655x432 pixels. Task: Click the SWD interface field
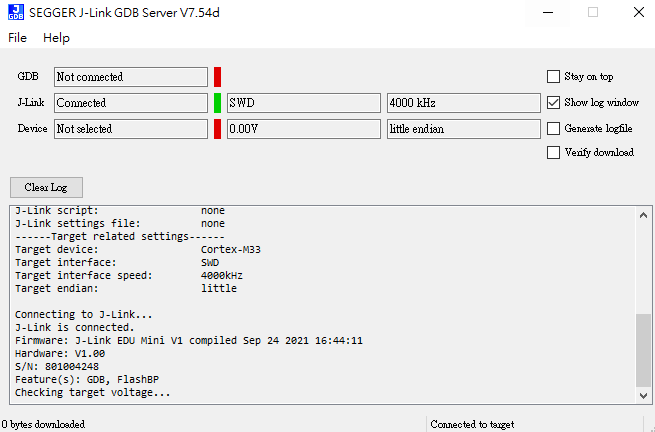304,103
